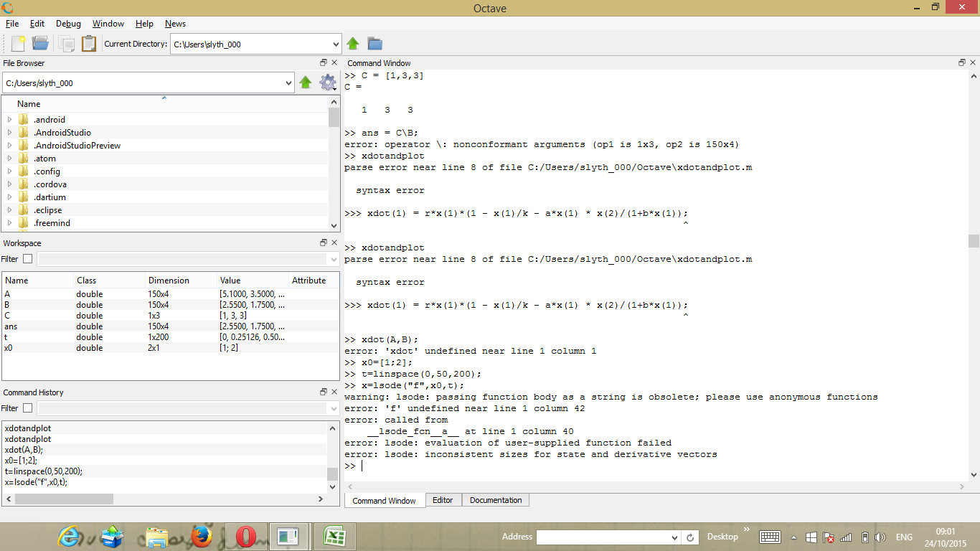Image resolution: width=980 pixels, height=551 pixels.
Task: Open the Window menu
Action: [108, 24]
